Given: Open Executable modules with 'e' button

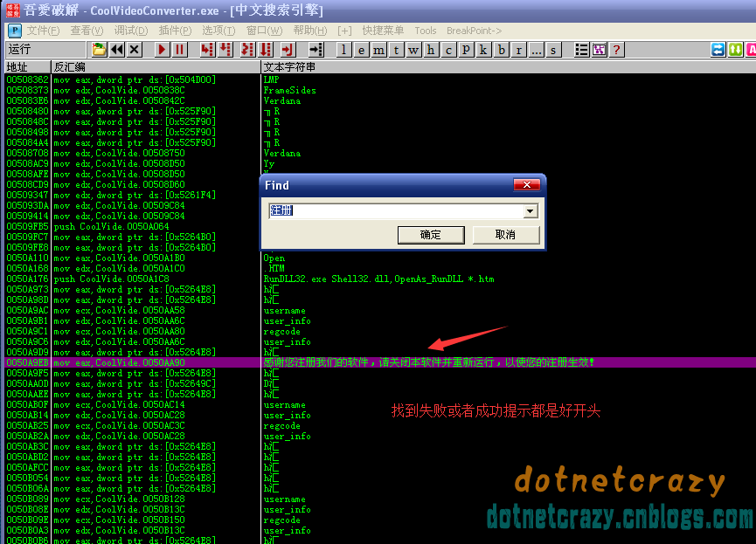Looking at the screenshot, I should 361,50.
